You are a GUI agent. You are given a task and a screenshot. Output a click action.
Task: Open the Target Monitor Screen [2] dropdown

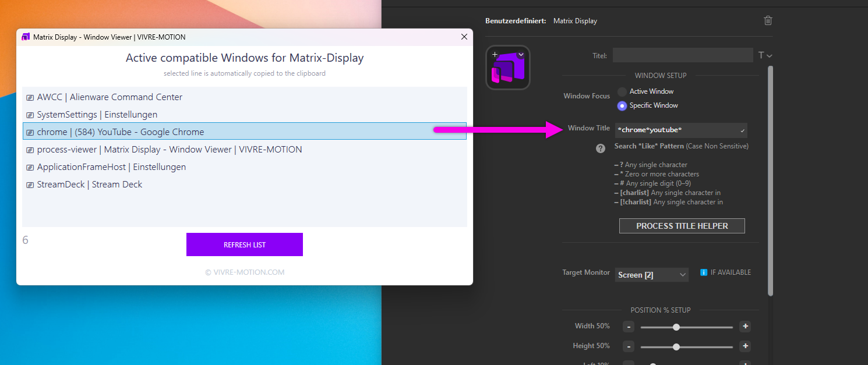coord(651,274)
